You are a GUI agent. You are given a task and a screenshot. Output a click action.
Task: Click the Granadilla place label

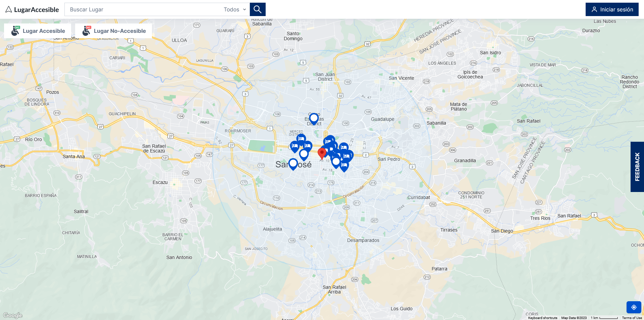(465, 161)
